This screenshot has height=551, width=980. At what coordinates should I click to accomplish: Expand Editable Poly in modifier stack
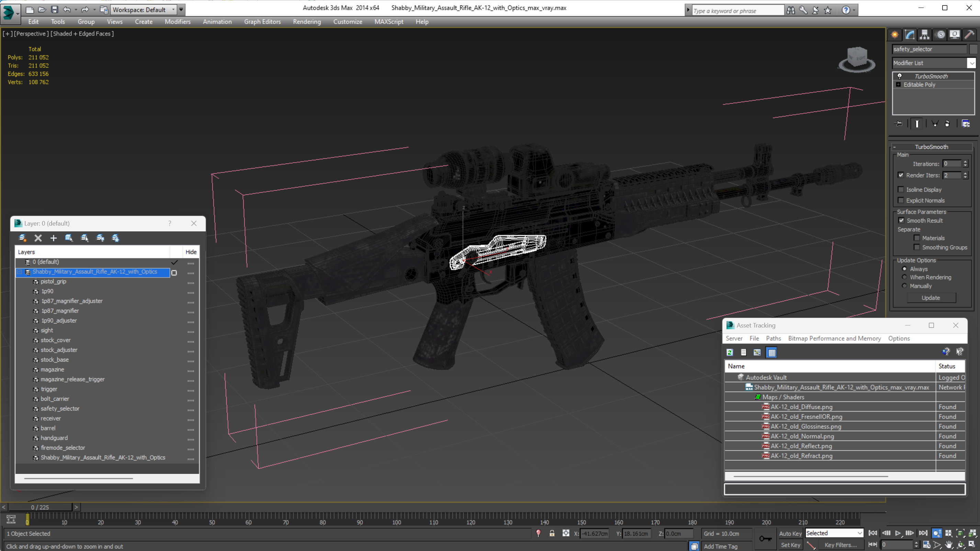pyautogui.click(x=898, y=84)
